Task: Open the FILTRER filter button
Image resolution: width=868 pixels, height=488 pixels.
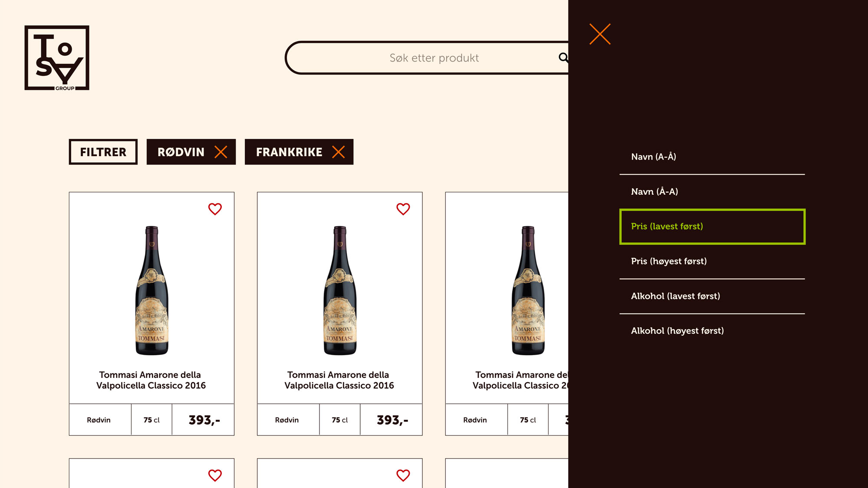Action: (103, 152)
